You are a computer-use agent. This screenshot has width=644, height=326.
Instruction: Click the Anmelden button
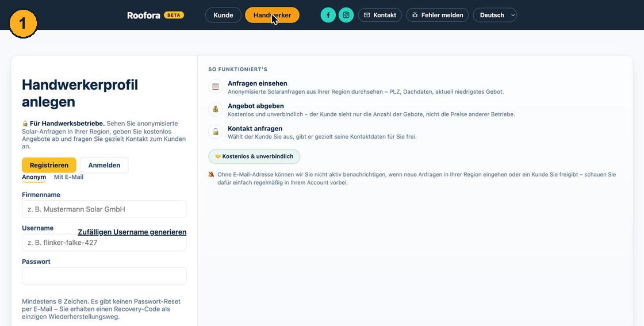pyautogui.click(x=104, y=165)
